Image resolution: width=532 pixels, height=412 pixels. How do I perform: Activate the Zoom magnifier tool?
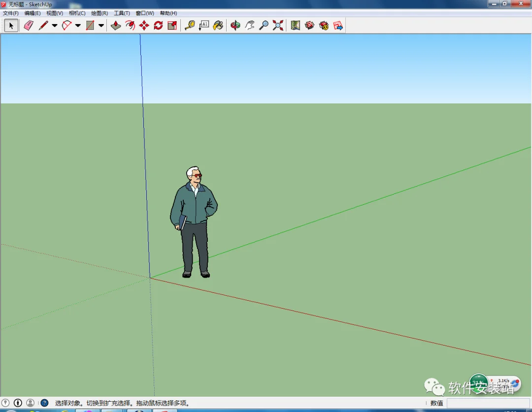264,26
